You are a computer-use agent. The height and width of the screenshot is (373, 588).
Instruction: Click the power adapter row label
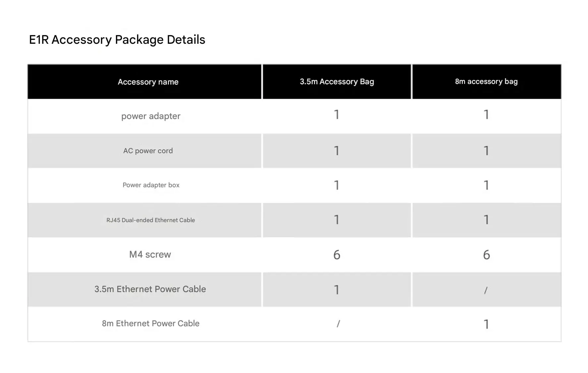[151, 116]
